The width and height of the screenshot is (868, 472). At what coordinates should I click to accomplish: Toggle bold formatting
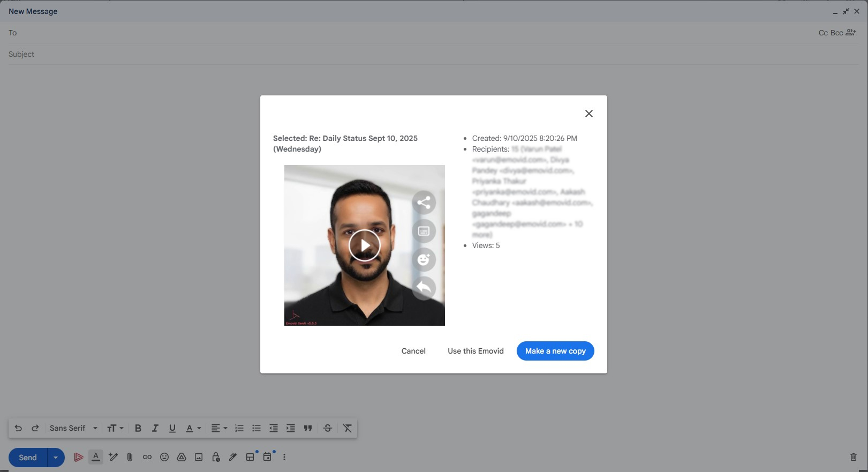pos(138,428)
